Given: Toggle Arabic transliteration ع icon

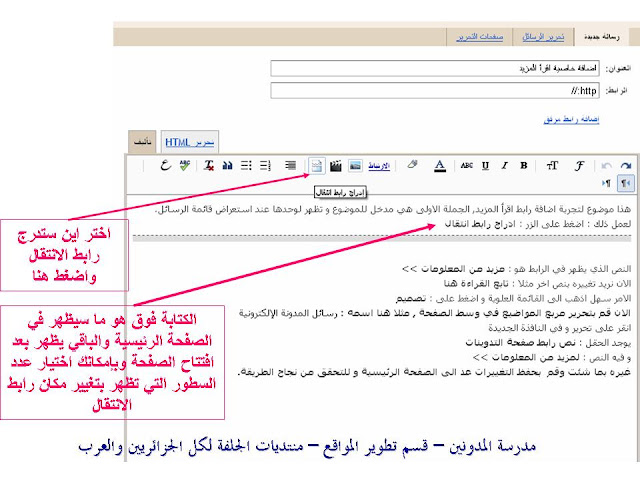Looking at the screenshot, I should [x=165, y=165].
